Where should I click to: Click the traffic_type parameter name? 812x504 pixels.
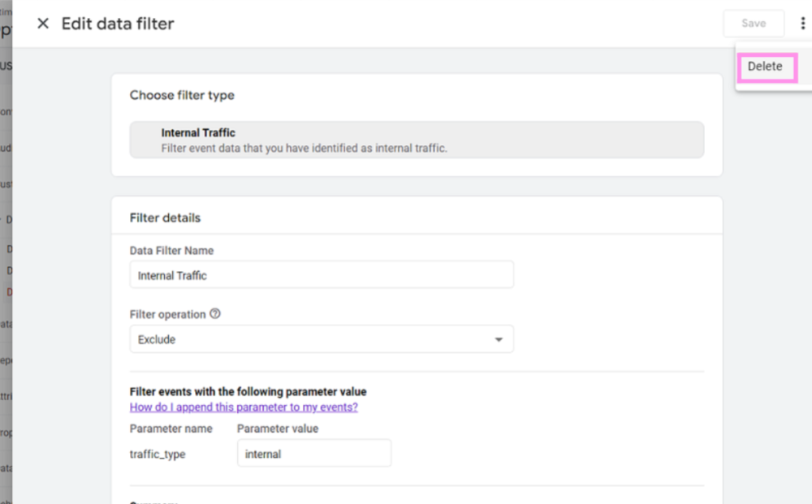pos(158,454)
